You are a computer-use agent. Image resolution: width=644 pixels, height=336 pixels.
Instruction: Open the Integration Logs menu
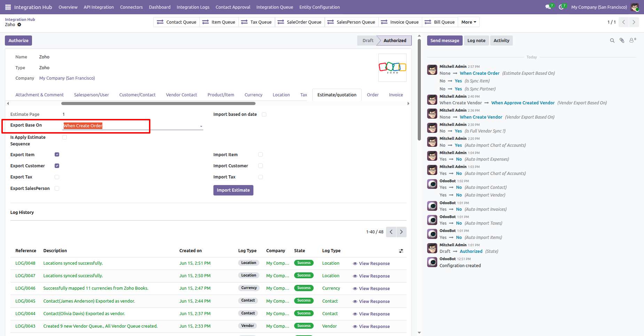click(193, 7)
